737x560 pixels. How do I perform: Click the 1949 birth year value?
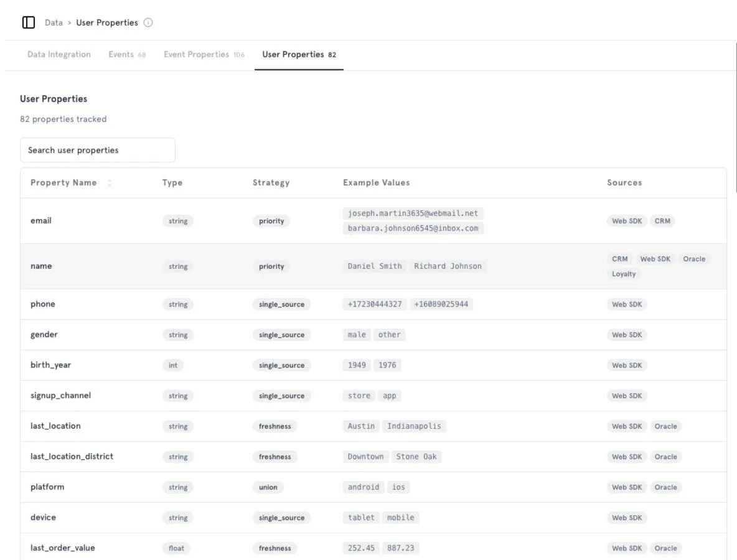tap(357, 365)
